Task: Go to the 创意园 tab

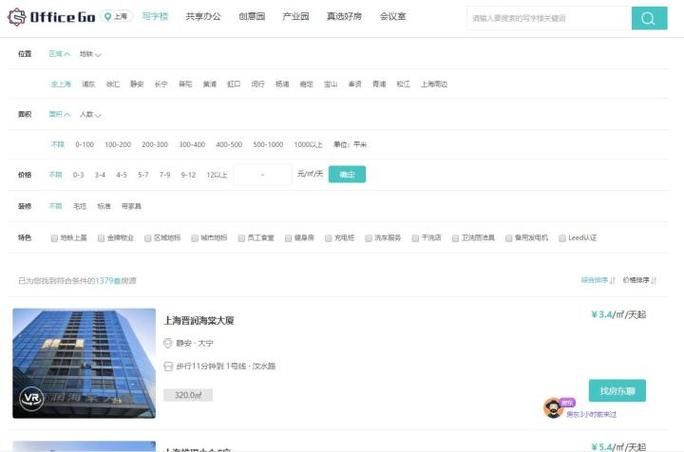Action: (252, 17)
